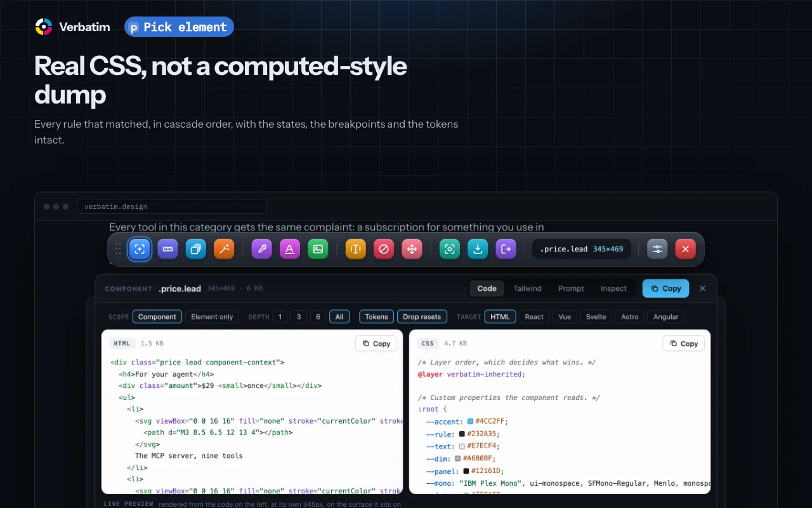
Task: Click the verbatim.design address bar
Action: click(172, 206)
